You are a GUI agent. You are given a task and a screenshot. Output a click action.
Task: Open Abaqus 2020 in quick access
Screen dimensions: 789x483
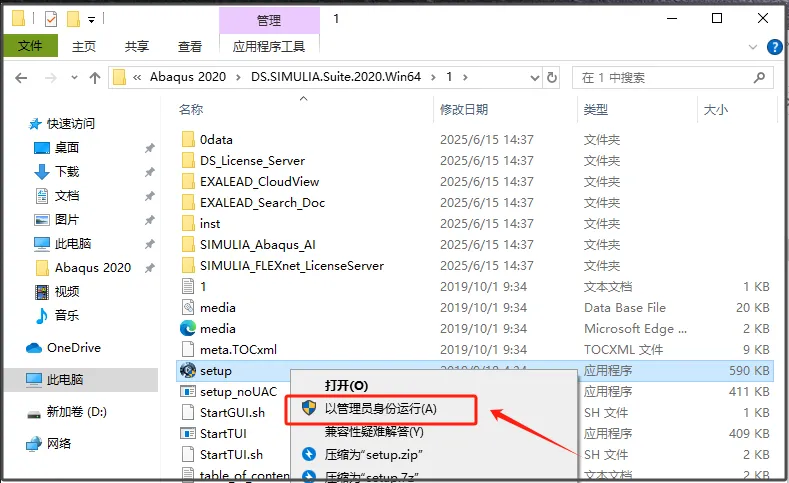click(84, 268)
